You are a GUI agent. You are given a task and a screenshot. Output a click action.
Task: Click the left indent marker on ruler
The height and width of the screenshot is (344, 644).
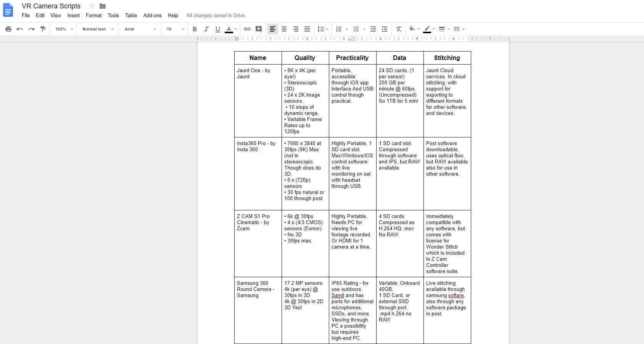[237, 39]
